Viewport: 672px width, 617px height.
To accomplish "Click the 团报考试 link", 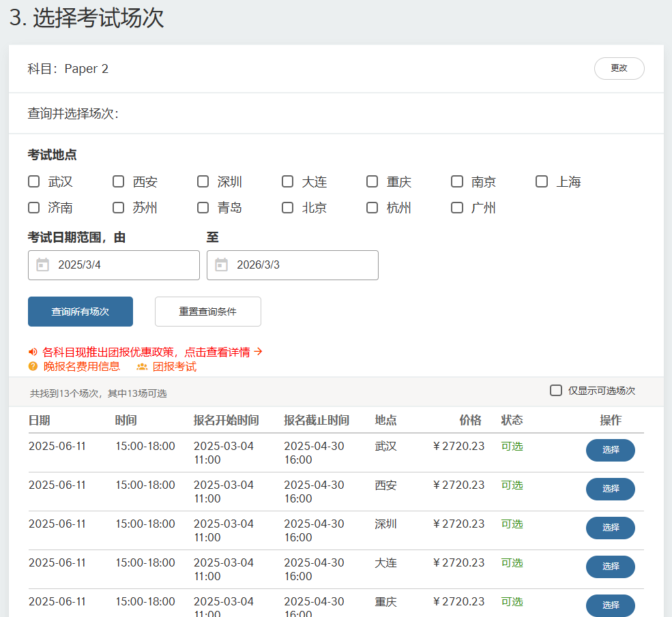I will (x=175, y=367).
